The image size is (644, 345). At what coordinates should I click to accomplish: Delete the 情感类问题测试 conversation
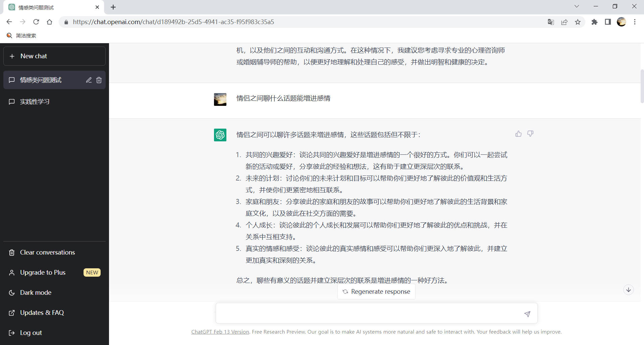click(x=99, y=80)
